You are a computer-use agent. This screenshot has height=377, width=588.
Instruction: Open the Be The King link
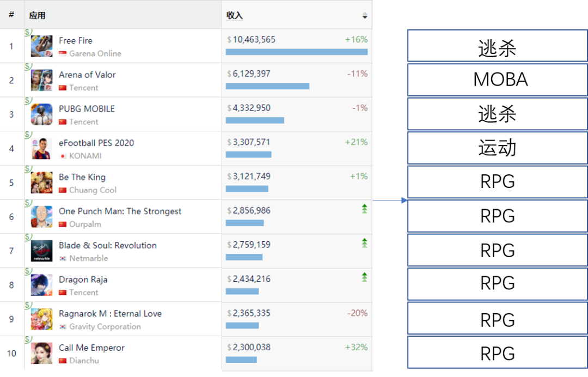tap(82, 177)
